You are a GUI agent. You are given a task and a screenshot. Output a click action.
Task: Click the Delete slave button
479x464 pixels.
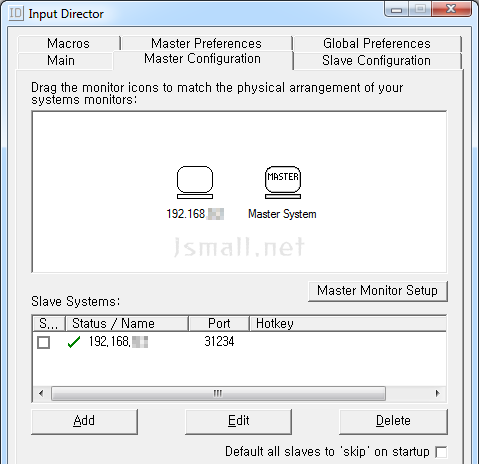pos(393,421)
